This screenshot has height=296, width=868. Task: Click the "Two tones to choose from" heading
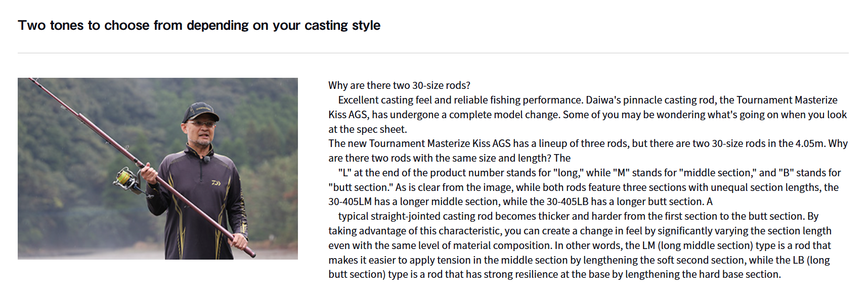click(199, 25)
